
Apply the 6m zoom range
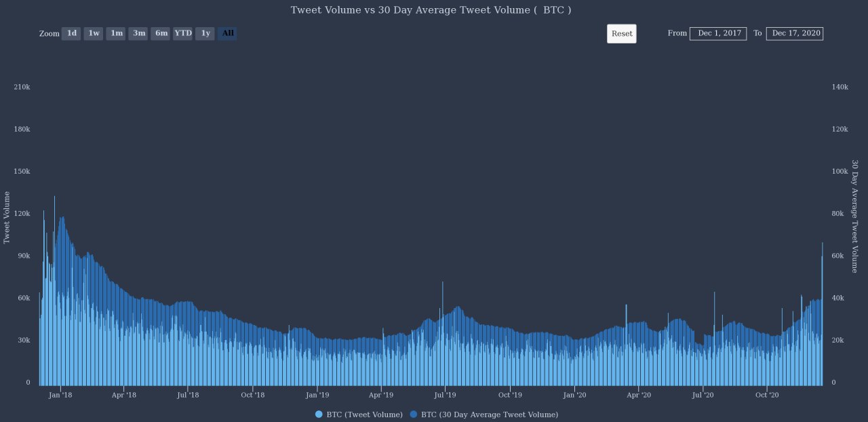point(161,33)
